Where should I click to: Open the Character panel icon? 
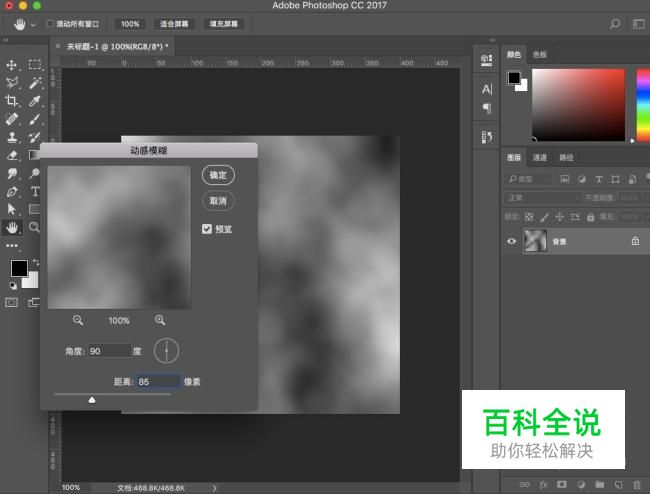(x=487, y=89)
